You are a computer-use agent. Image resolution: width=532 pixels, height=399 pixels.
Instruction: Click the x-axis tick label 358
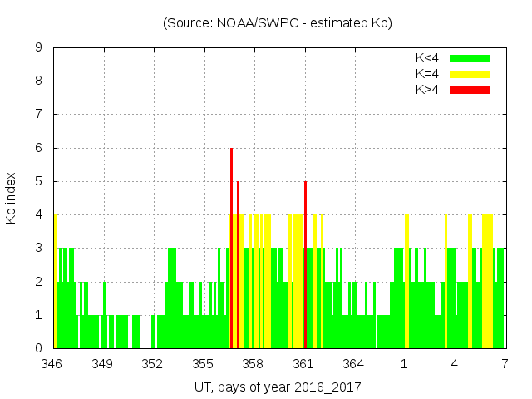253,364
